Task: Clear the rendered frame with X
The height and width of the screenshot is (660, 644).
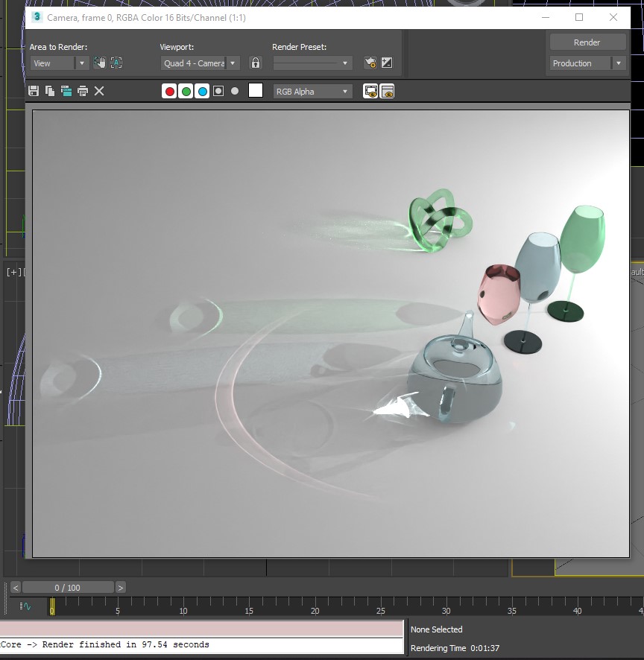Action: 99,91
